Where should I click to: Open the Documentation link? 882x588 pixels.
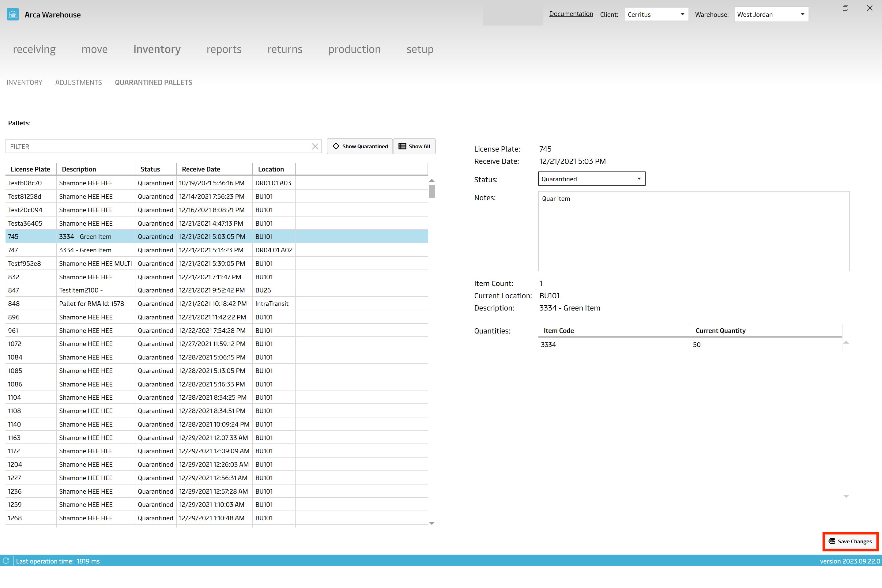tap(571, 14)
